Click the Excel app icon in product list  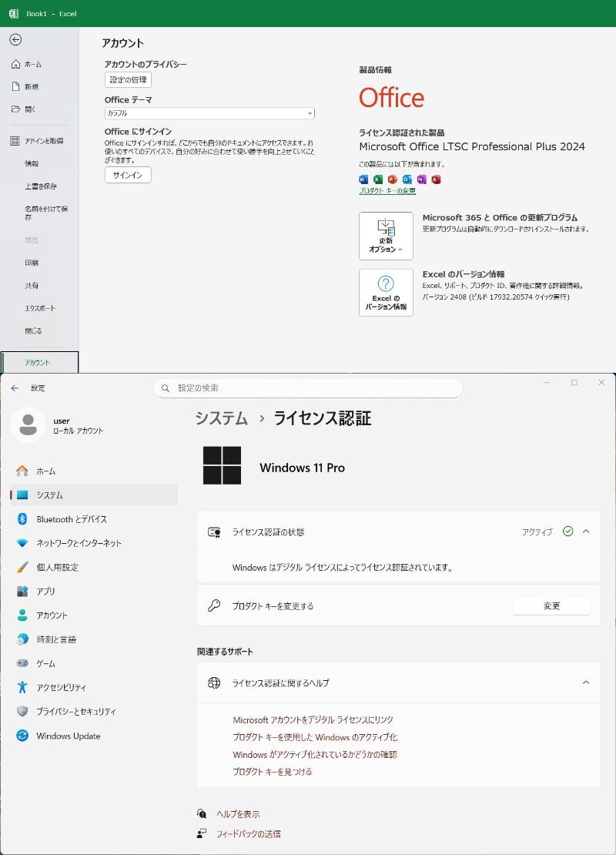click(x=378, y=179)
